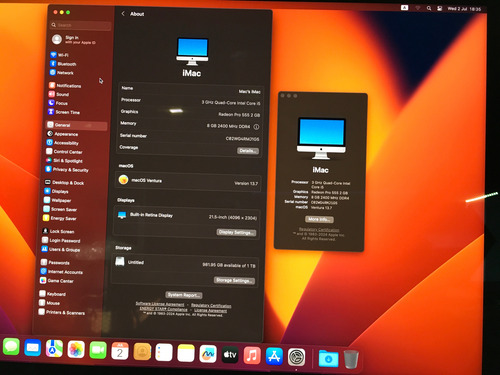Click Built-in Retina Display row
The width and height of the screenshot is (500, 375).
[187, 216]
